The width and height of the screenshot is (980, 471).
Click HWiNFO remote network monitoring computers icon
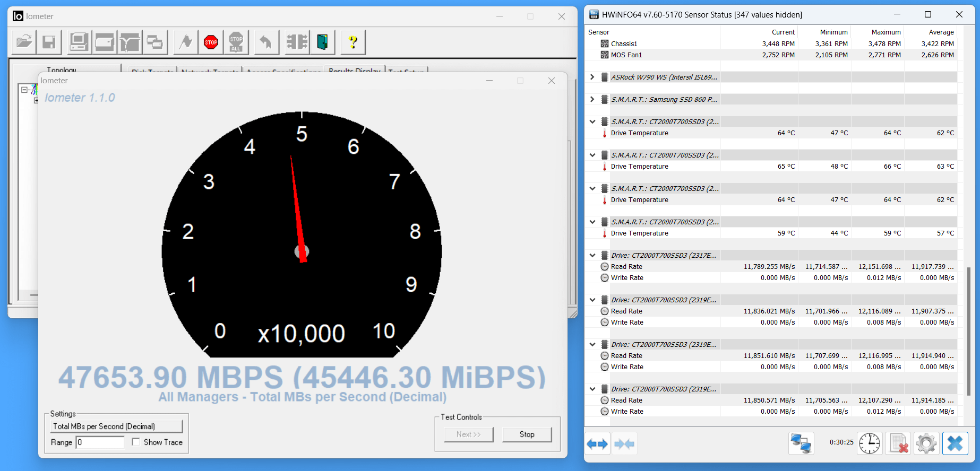(801, 443)
